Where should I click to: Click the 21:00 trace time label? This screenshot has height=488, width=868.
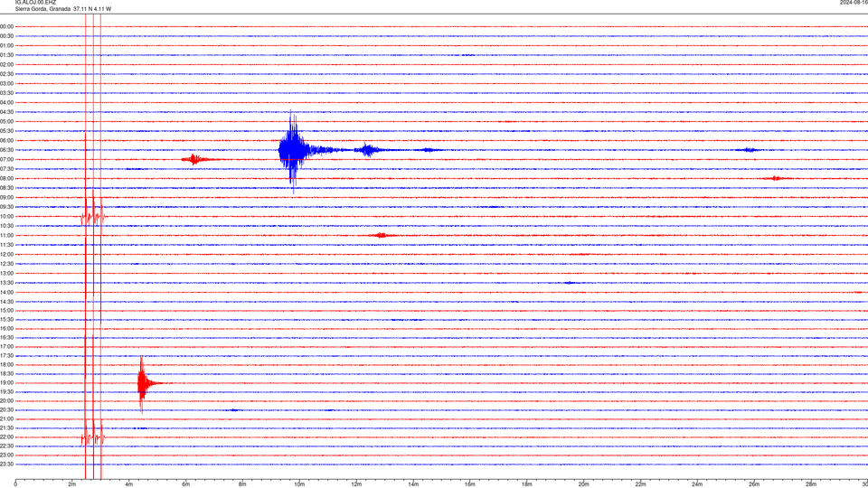pos(6,418)
